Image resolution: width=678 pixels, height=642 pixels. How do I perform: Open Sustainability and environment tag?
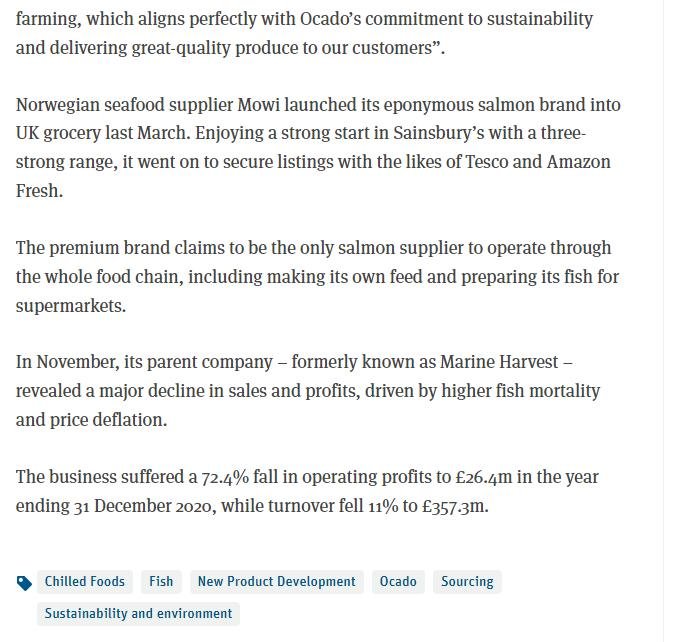click(x=138, y=614)
